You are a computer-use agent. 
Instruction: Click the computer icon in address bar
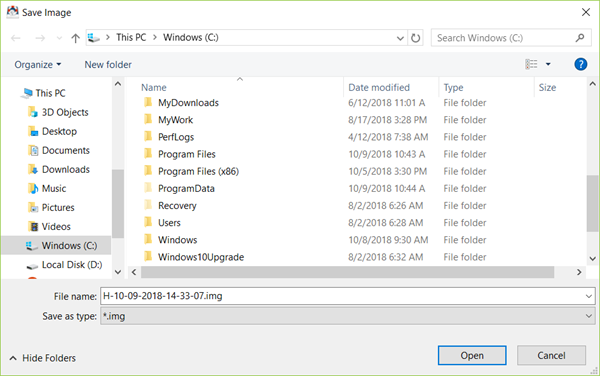[94, 37]
